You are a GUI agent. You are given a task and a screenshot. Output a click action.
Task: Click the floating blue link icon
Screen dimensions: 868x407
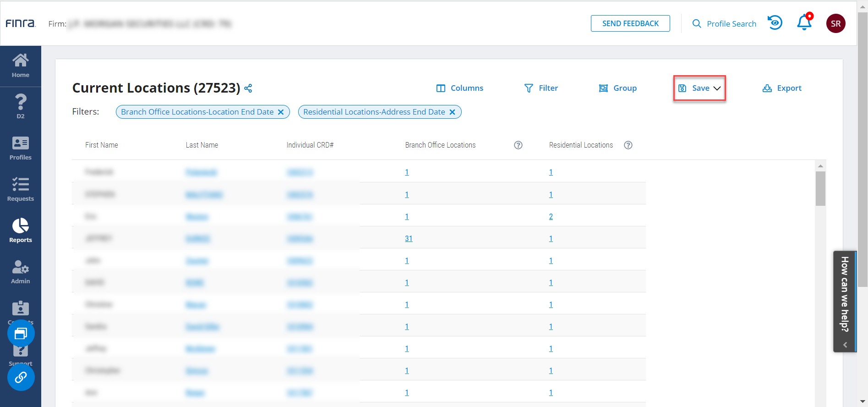21,377
